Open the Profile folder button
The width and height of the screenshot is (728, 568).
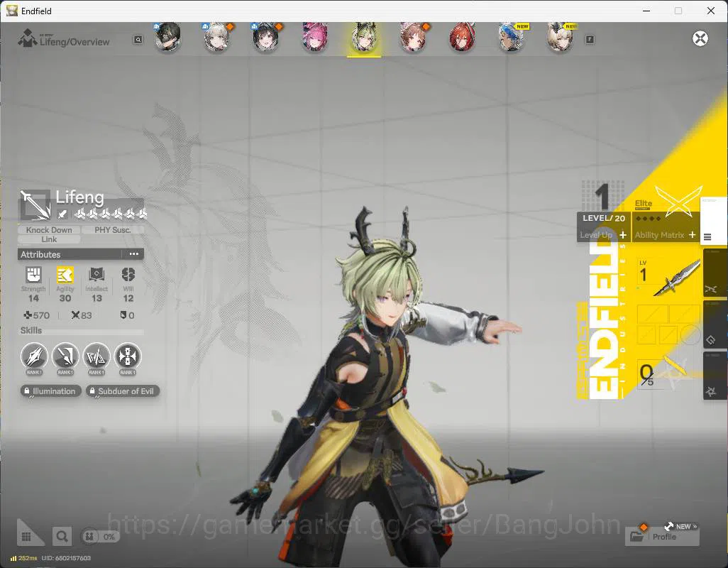(663, 537)
